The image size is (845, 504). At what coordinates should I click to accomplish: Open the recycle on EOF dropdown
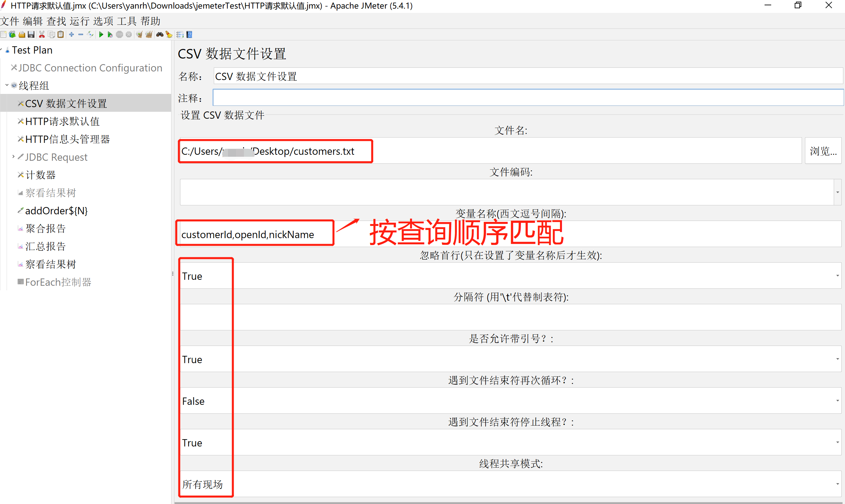pos(837,401)
